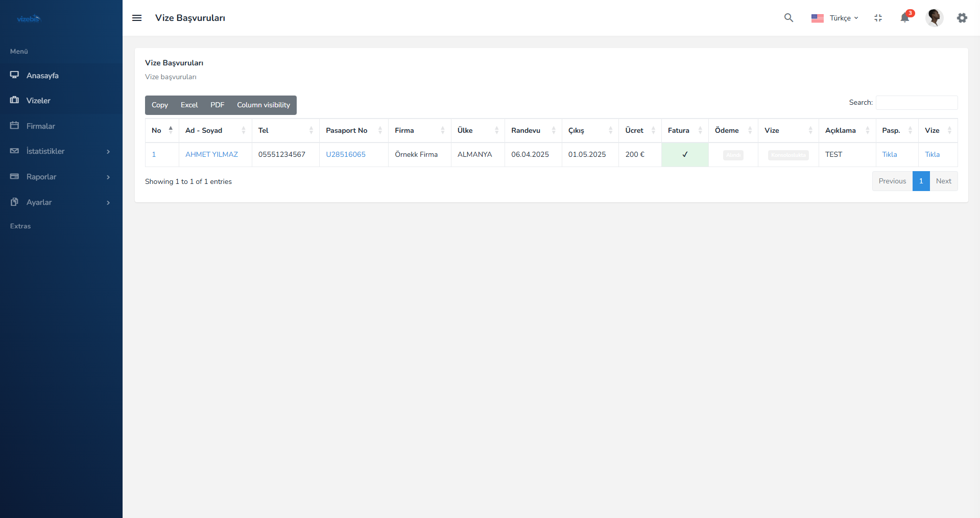Expand the Ayarlar submenu chevron
The width and height of the screenshot is (980, 518).
click(108, 203)
